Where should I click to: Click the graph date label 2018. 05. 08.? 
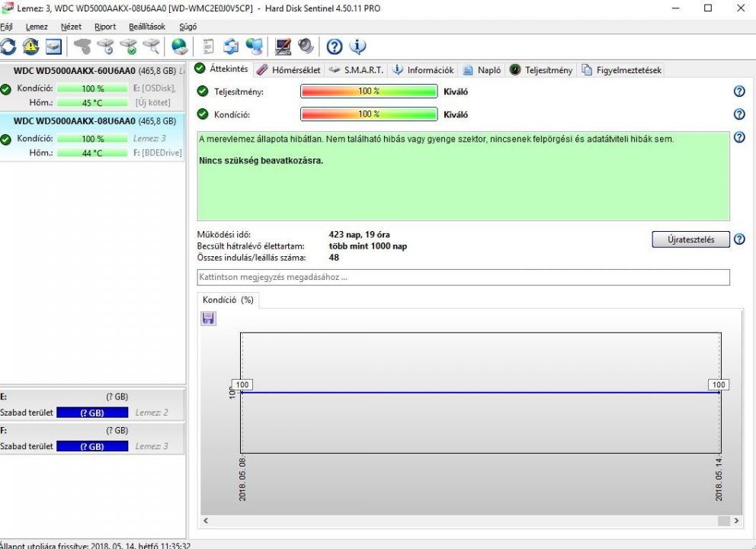point(242,480)
